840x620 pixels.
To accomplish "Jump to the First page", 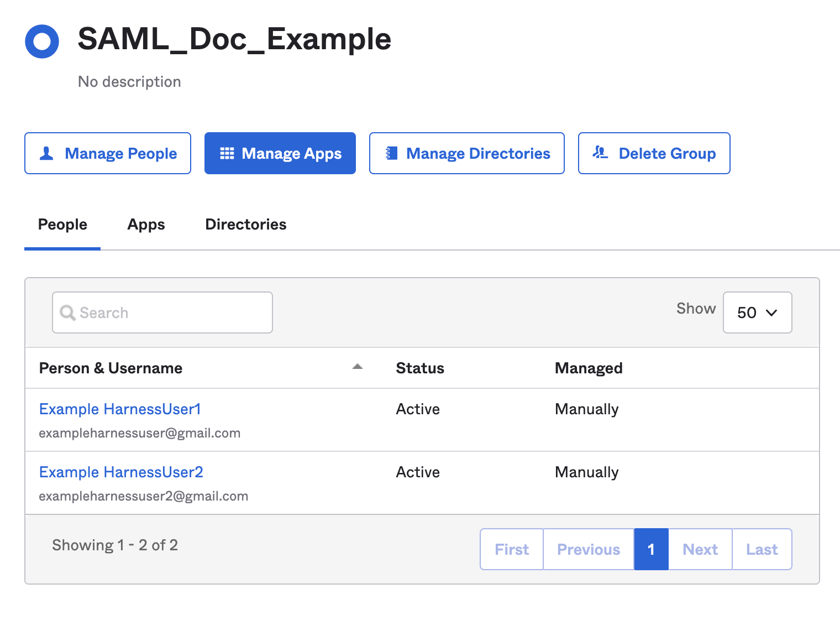I will [512, 549].
